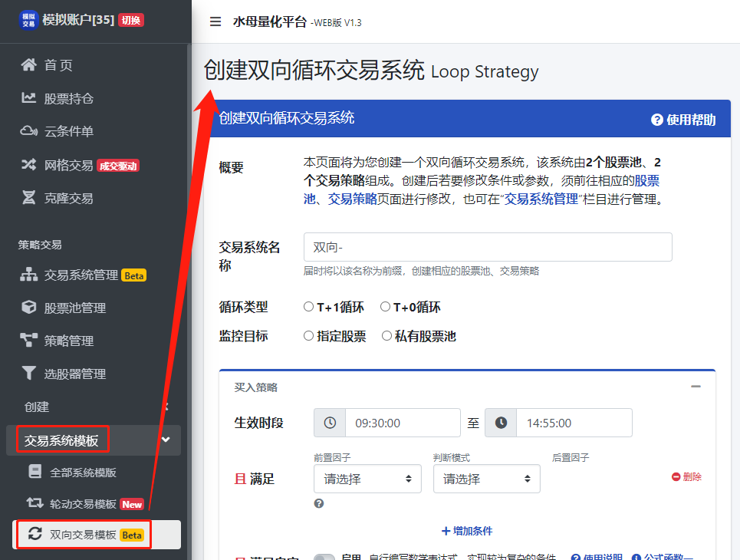Viewport: 740px width, 560px height.
Task: Click the cloud icon for 云条件单
Action: [29, 131]
